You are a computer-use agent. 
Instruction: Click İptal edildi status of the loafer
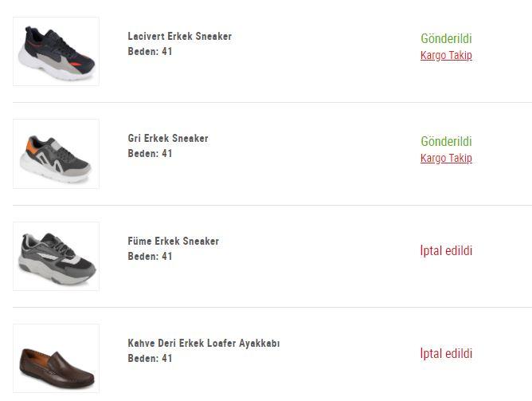click(x=446, y=353)
